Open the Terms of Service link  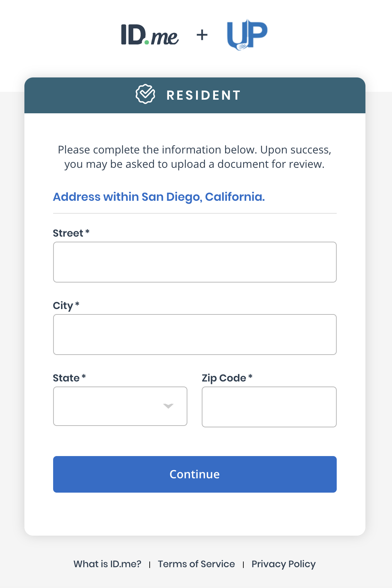coord(196,564)
